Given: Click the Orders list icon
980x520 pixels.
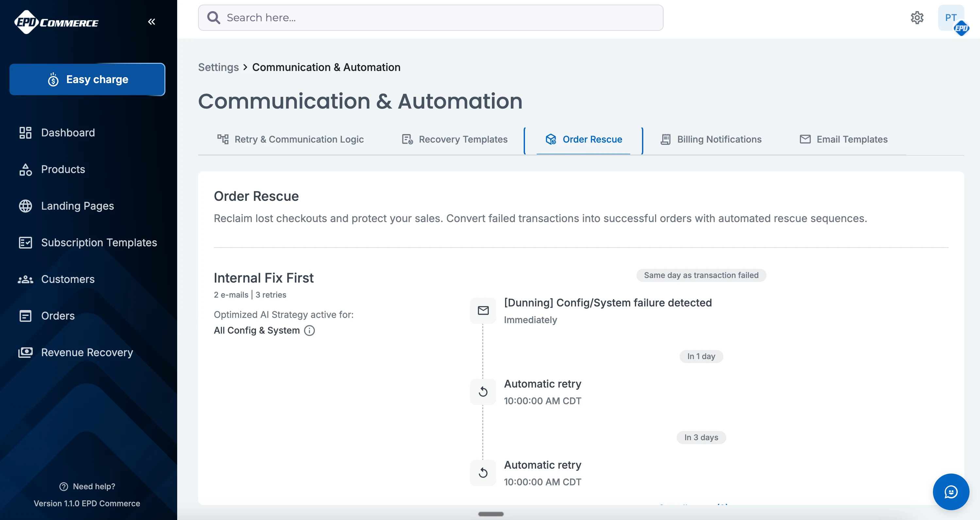Looking at the screenshot, I should 25,316.
